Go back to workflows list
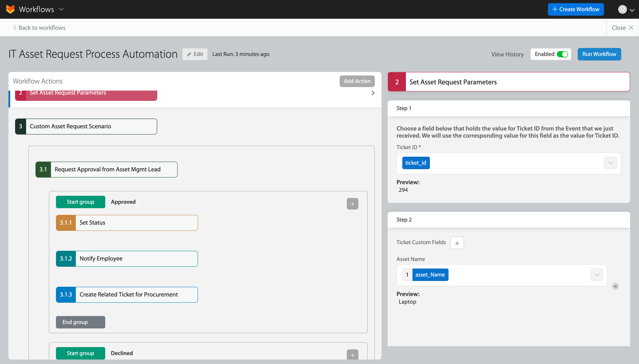This screenshot has width=639, height=364. click(x=39, y=28)
